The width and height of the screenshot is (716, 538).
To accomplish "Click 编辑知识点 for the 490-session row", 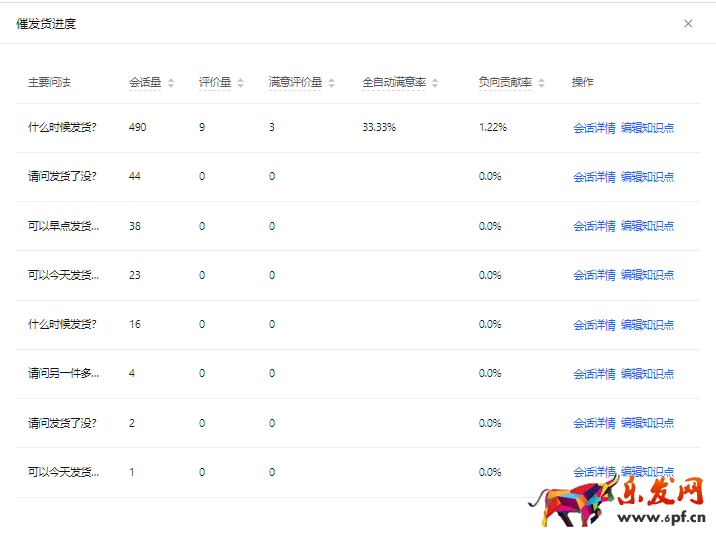I will (x=647, y=128).
